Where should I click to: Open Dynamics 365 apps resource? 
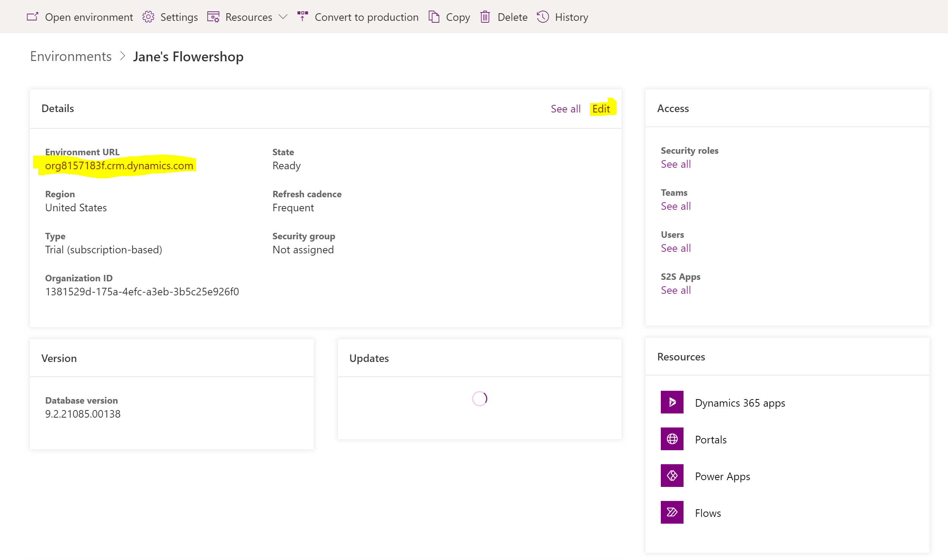tap(739, 402)
